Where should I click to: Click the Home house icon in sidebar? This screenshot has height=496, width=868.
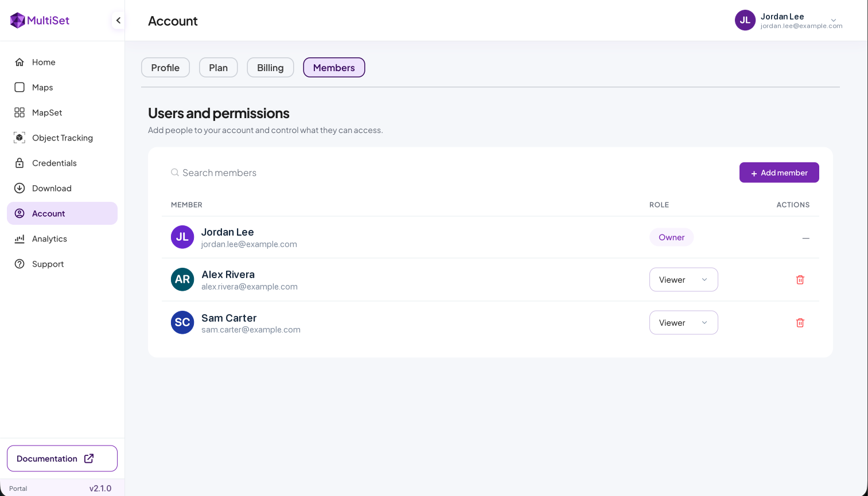point(20,62)
